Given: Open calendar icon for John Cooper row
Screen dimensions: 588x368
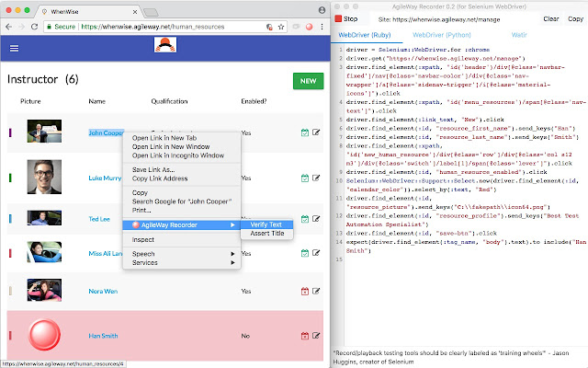Looking at the screenshot, I should [x=305, y=132].
